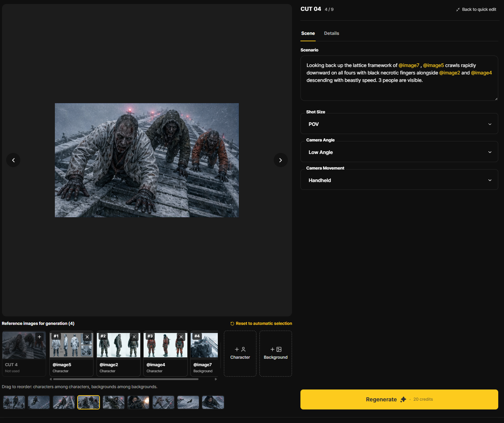Image resolution: width=504 pixels, height=423 pixels.
Task: Switch to the Scene tab
Action: [308, 33]
